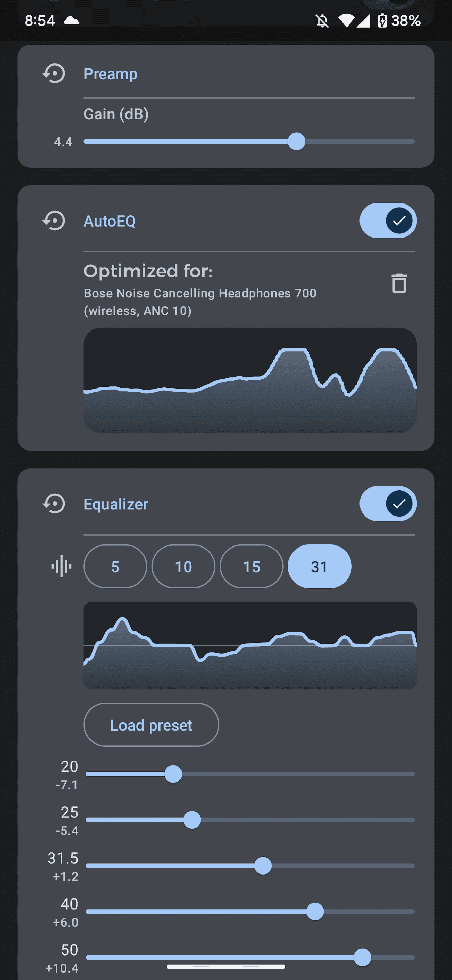Delete the Bose headphone AutoEQ profile
452x980 pixels.
point(399,283)
